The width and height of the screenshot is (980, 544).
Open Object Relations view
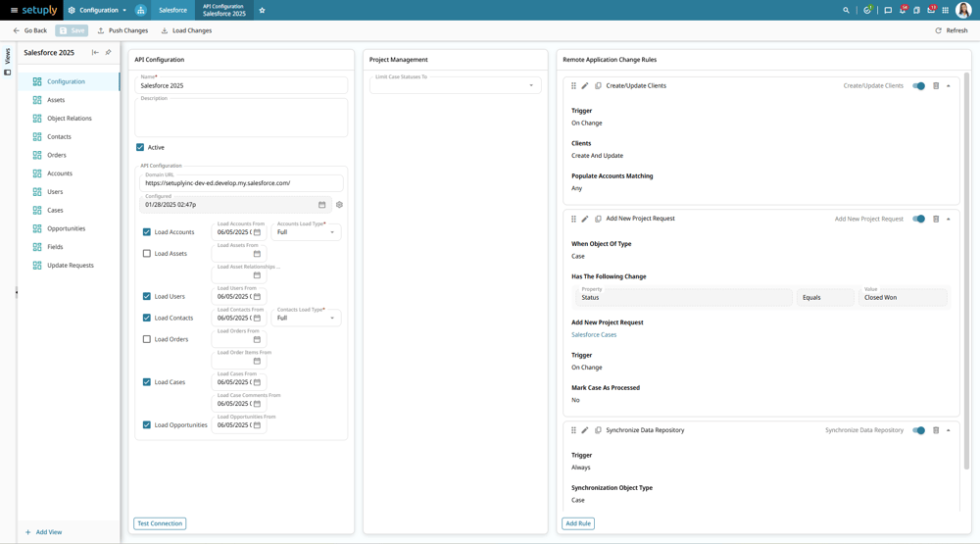(x=69, y=119)
